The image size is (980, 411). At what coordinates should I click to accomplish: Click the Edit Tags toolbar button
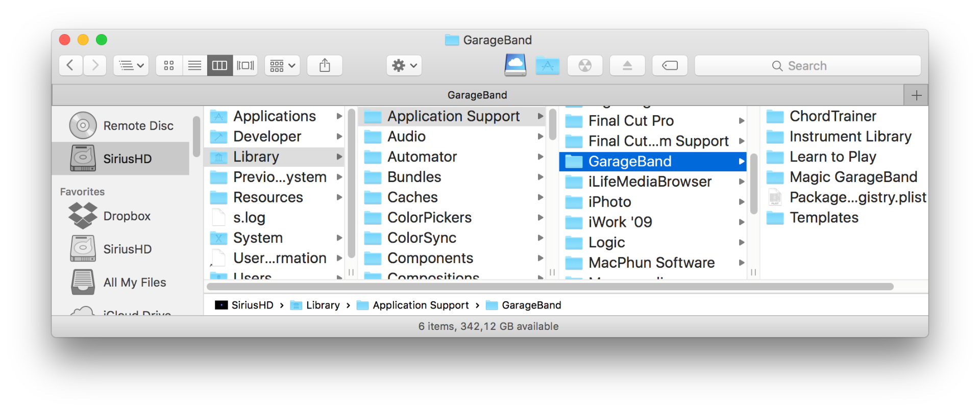670,65
